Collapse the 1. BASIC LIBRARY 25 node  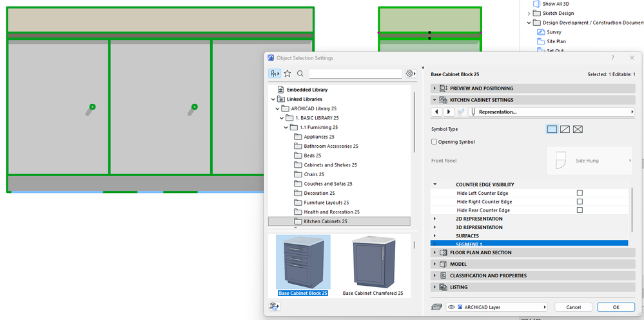click(x=282, y=118)
